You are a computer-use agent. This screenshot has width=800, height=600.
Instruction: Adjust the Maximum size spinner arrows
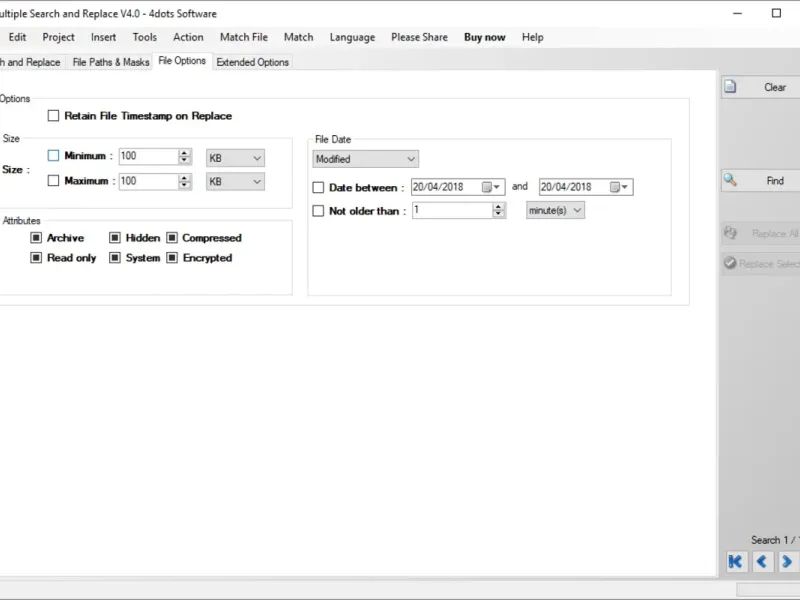[185, 181]
